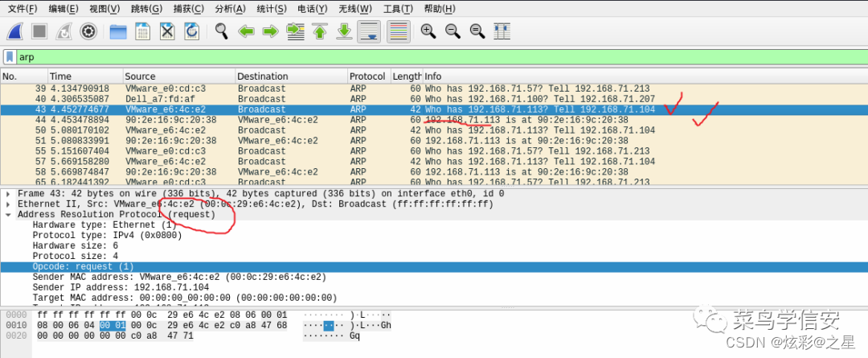Open the 无线(W) menu

(x=355, y=8)
